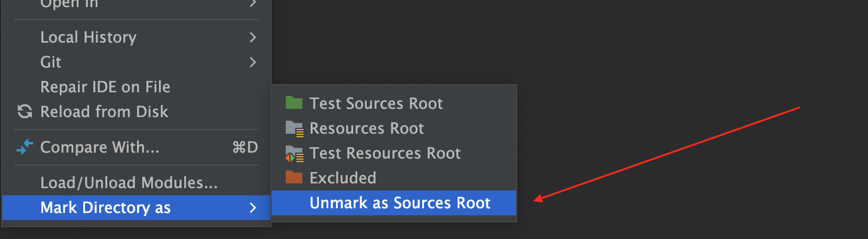Mark directory as Excluded
The image size is (868, 239).
(342, 177)
